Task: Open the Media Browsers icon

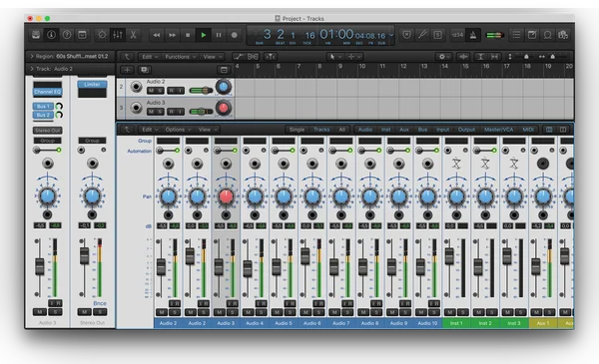Action: click(x=563, y=35)
